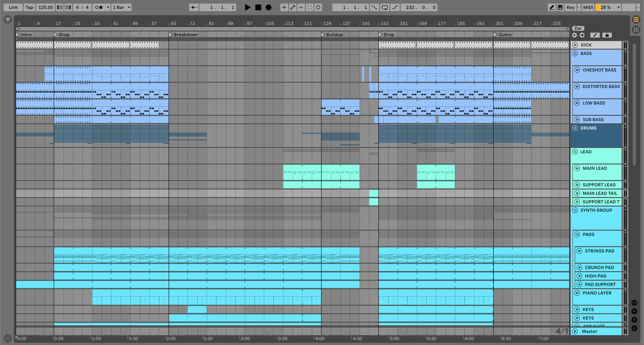Toggle the Arrangement Loop switch
This screenshot has width=644, height=345.
click(385, 7)
